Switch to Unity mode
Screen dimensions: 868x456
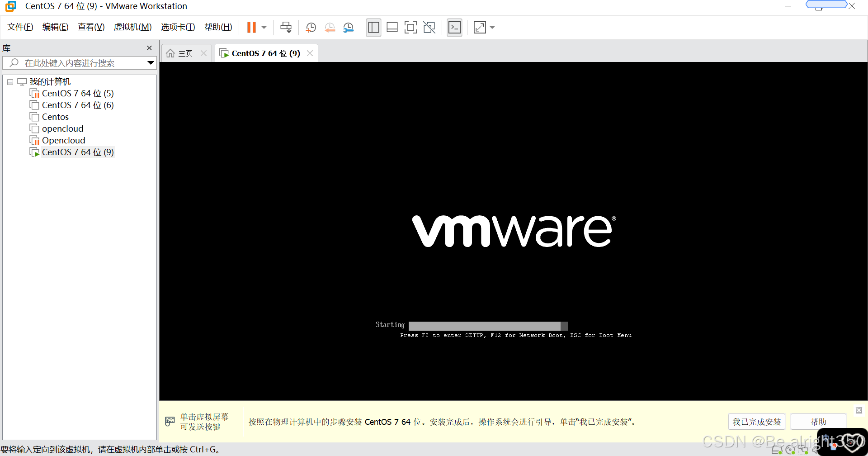(x=429, y=27)
